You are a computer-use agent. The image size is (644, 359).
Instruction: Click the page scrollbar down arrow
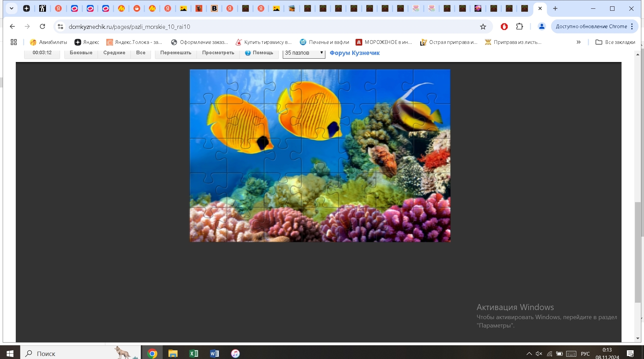click(638, 338)
